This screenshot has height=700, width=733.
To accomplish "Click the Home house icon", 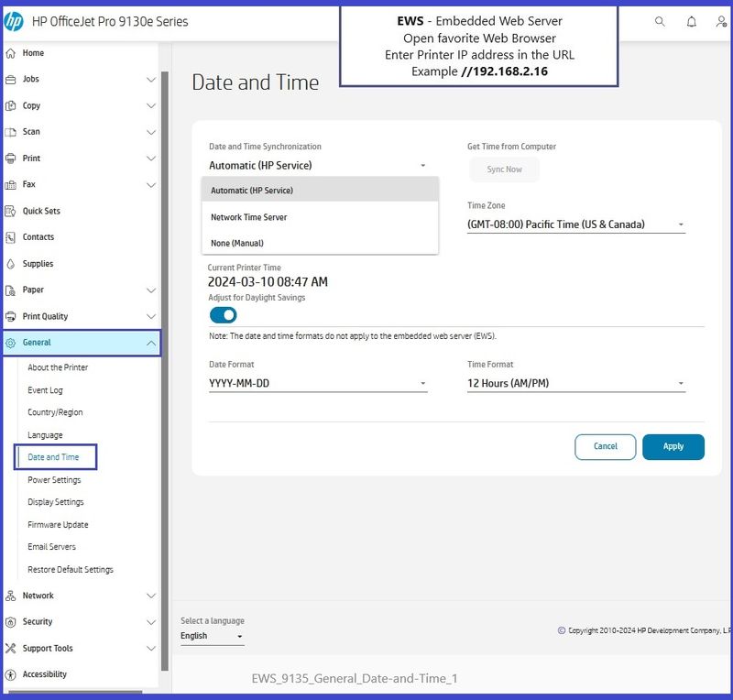I will click(11, 53).
